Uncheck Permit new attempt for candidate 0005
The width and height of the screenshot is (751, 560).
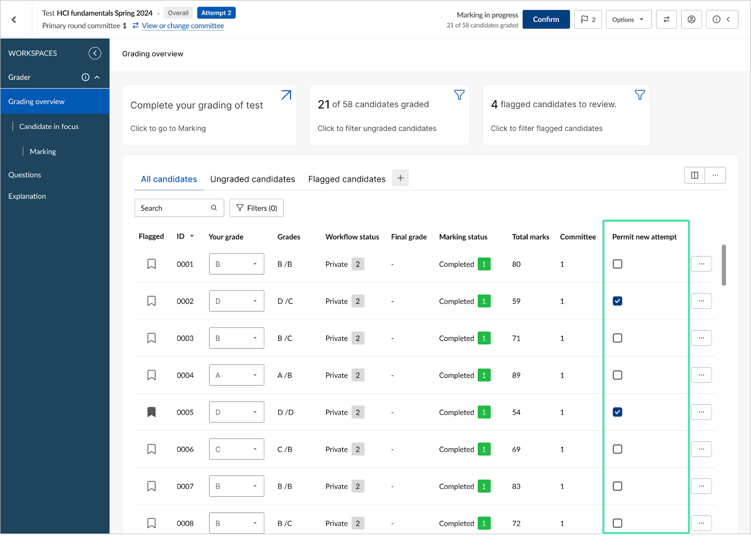tap(617, 412)
